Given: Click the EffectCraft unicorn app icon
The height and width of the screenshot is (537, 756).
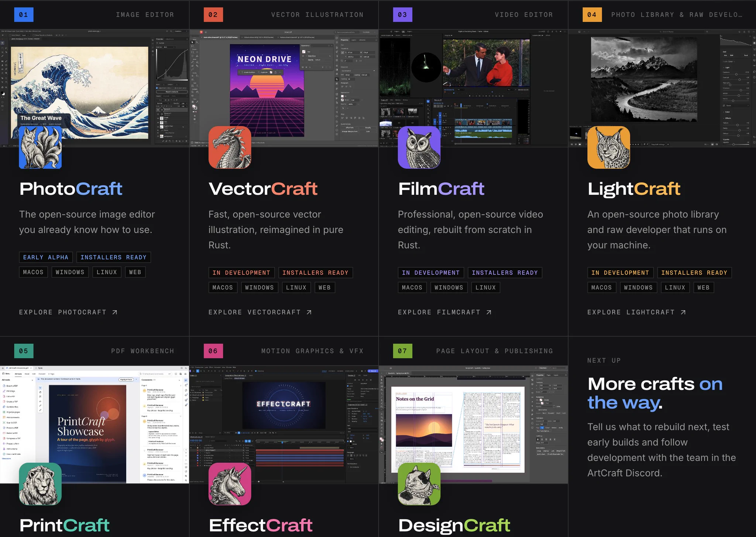Looking at the screenshot, I should coord(230,484).
